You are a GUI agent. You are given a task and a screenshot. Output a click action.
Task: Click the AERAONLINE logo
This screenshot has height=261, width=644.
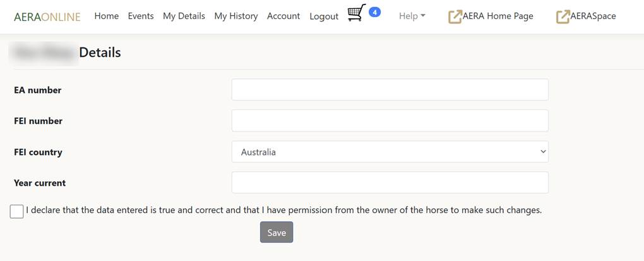click(47, 16)
